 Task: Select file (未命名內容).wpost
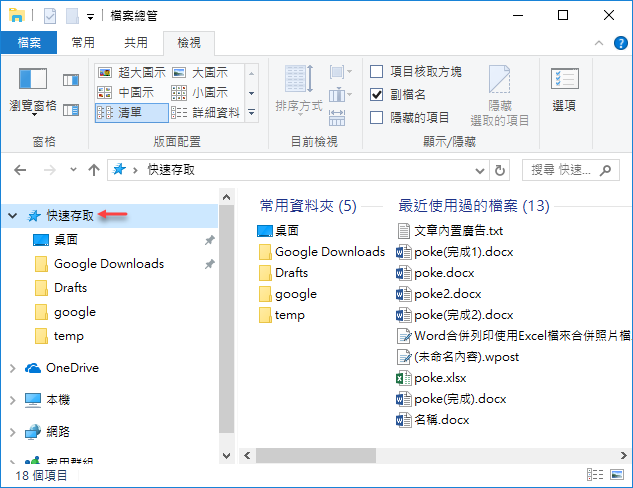tap(458, 357)
